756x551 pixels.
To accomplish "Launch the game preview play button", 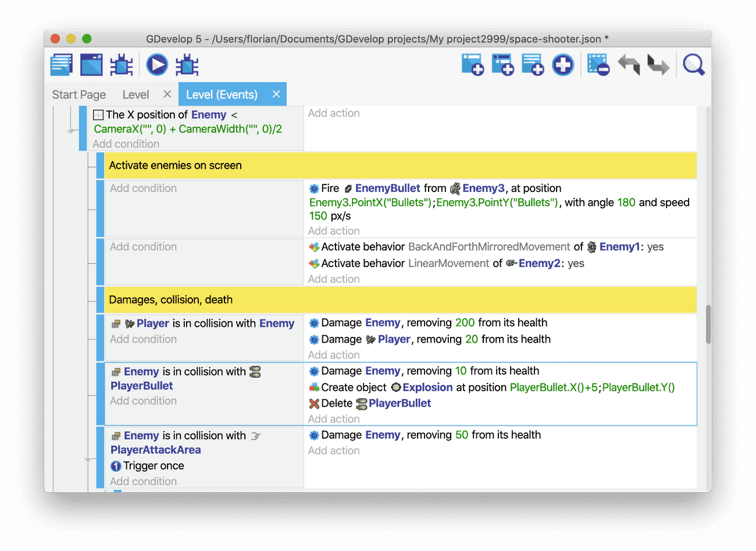I will click(x=156, y=65).
